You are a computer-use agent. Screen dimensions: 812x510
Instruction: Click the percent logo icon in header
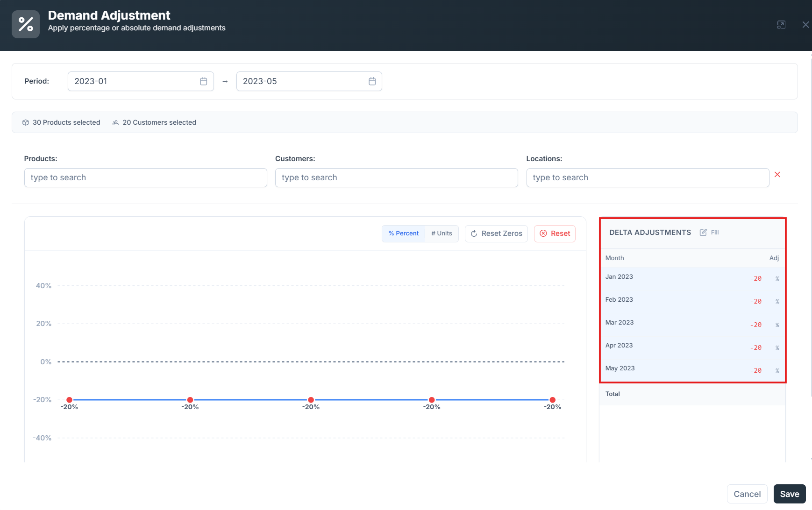26,24
